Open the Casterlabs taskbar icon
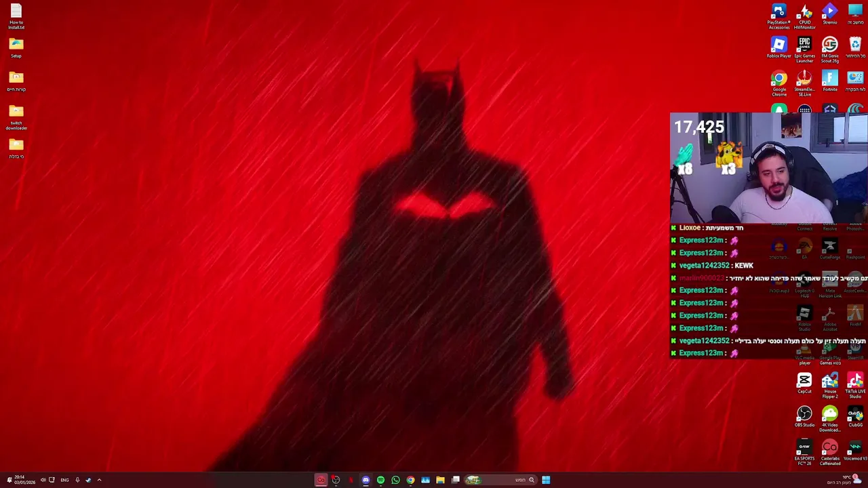868x488 pixels. click(321, 480)
